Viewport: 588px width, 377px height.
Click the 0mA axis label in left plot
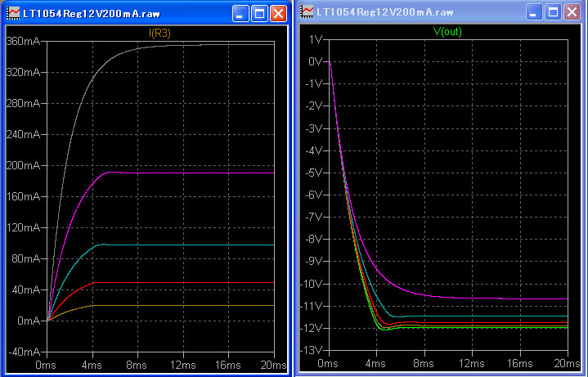(29, 321)
